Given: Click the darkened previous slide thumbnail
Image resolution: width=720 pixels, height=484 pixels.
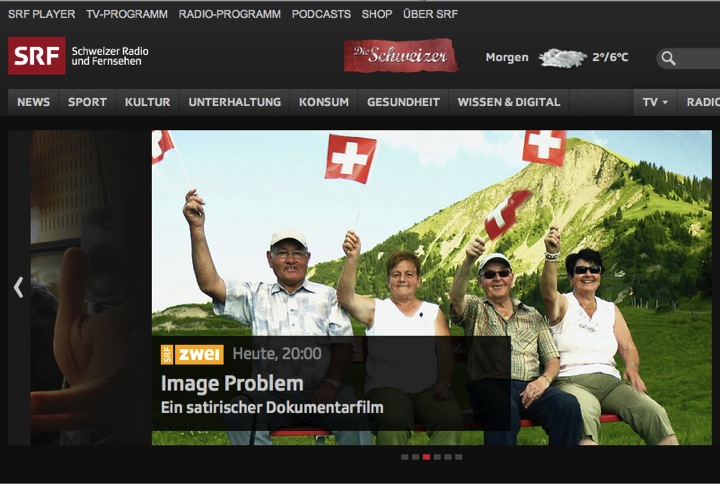Looking at the screenshot, I should 90,287.
